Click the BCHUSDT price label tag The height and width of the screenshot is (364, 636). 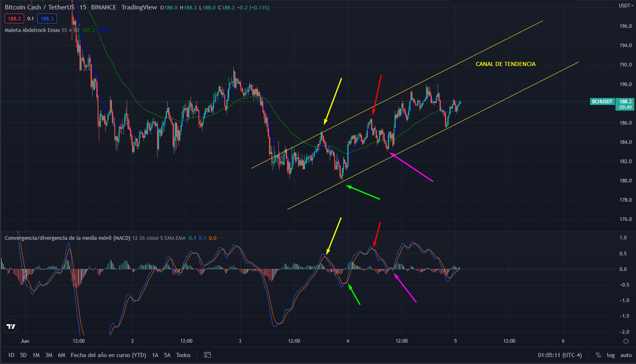tap(602, 101)
